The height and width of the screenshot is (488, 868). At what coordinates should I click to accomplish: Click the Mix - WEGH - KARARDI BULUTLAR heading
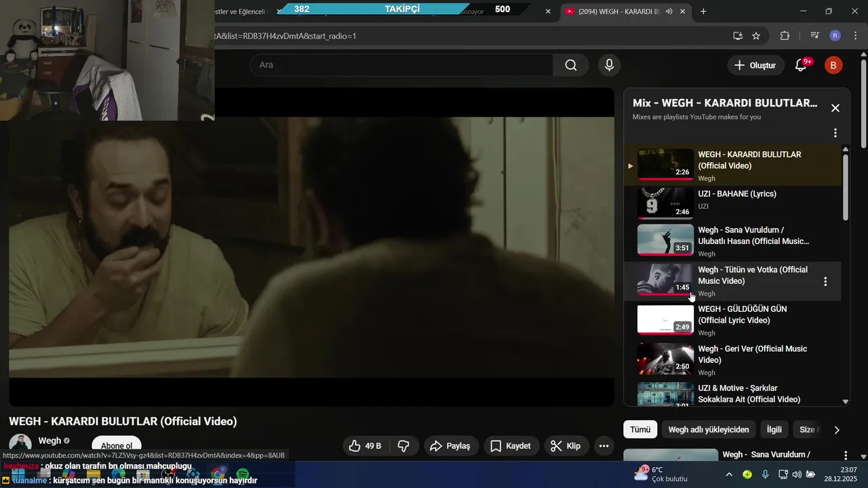(725, 103)
